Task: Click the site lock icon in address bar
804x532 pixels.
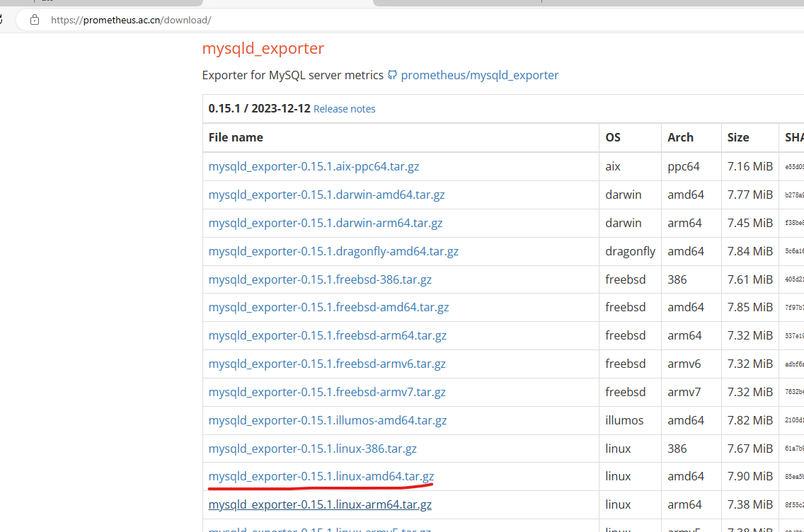Action: pos(35,20)
